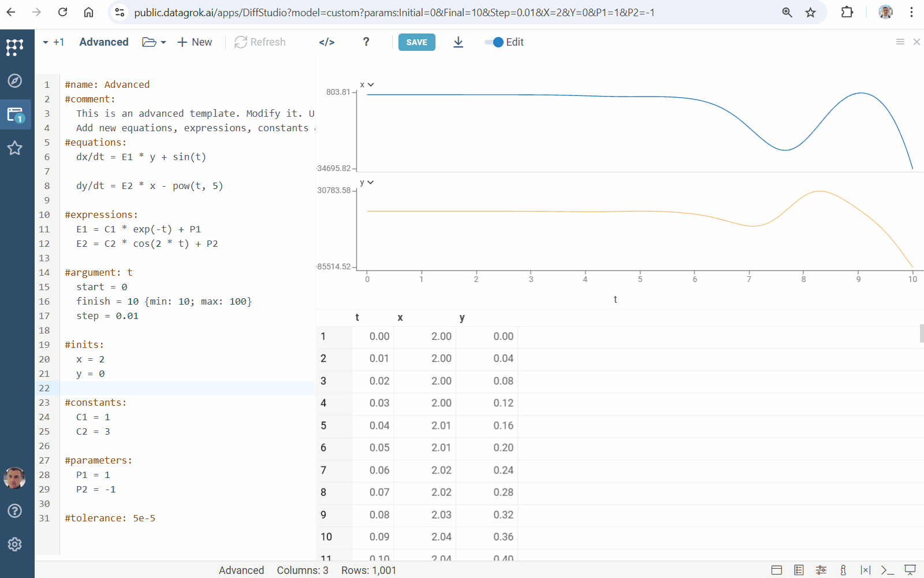
Task: Open the Projects panel with the notification badge
Action: (x=14, y=114)
